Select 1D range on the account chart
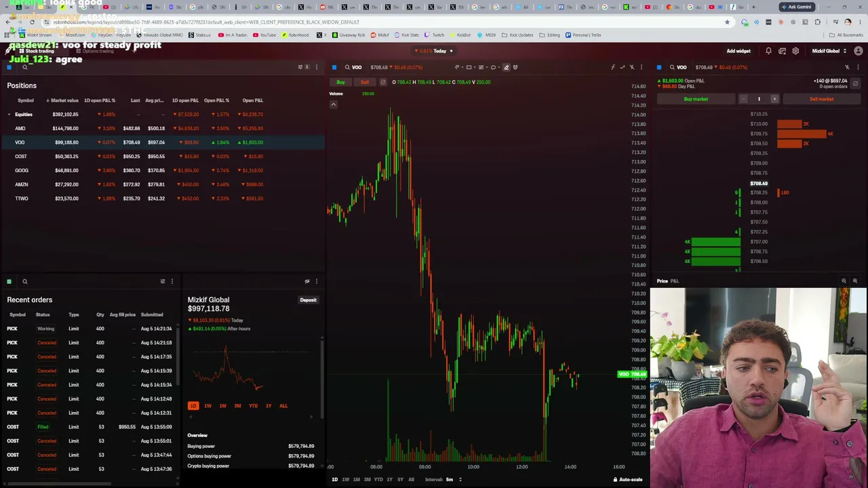This screenshot has height=488, width=868. 193,406
